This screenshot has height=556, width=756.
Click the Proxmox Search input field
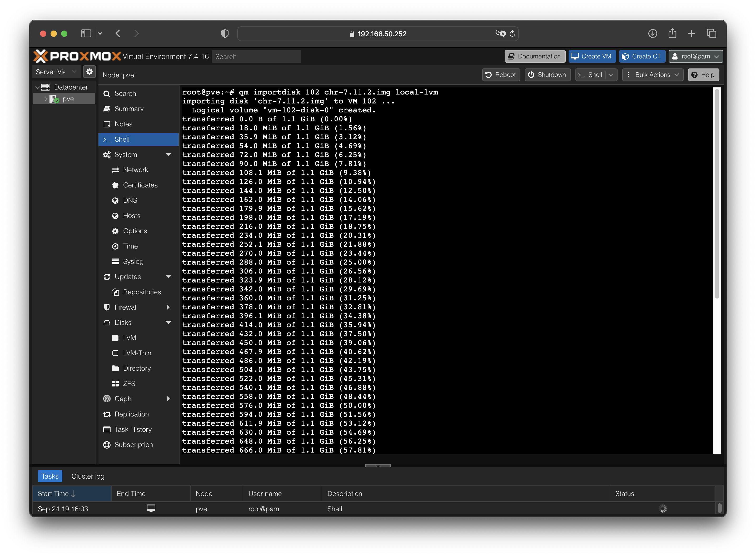pos(256,57)
